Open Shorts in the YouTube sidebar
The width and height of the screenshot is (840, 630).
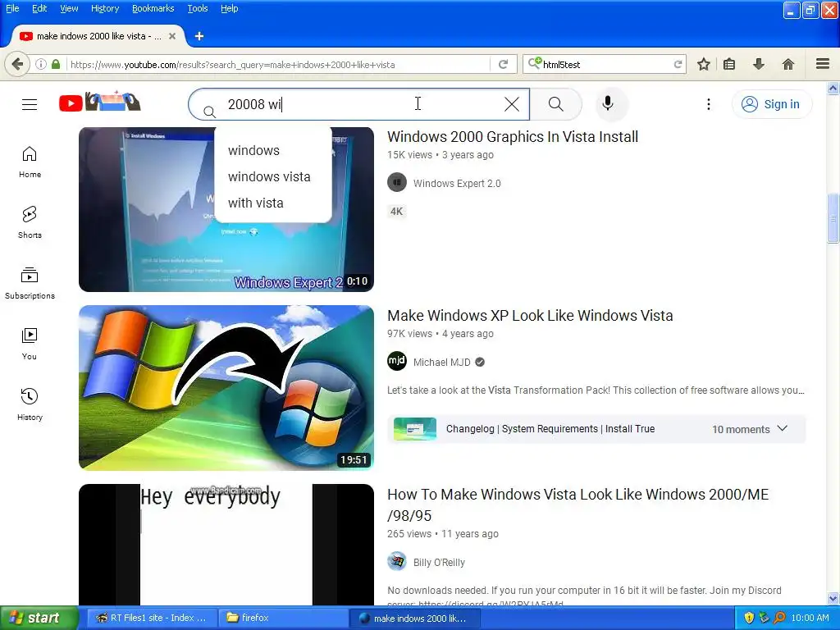pyautogui.click(x=30, y=223)
